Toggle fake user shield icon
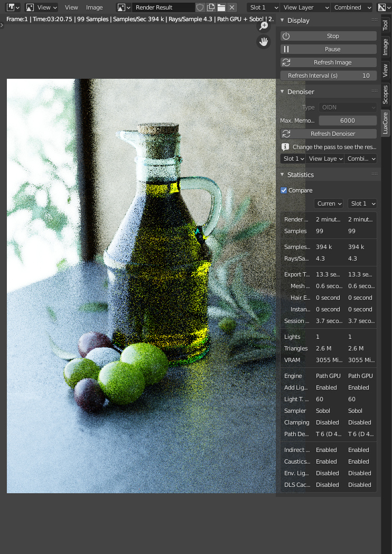This screenshot has width=392, height=554. (200, 7)
